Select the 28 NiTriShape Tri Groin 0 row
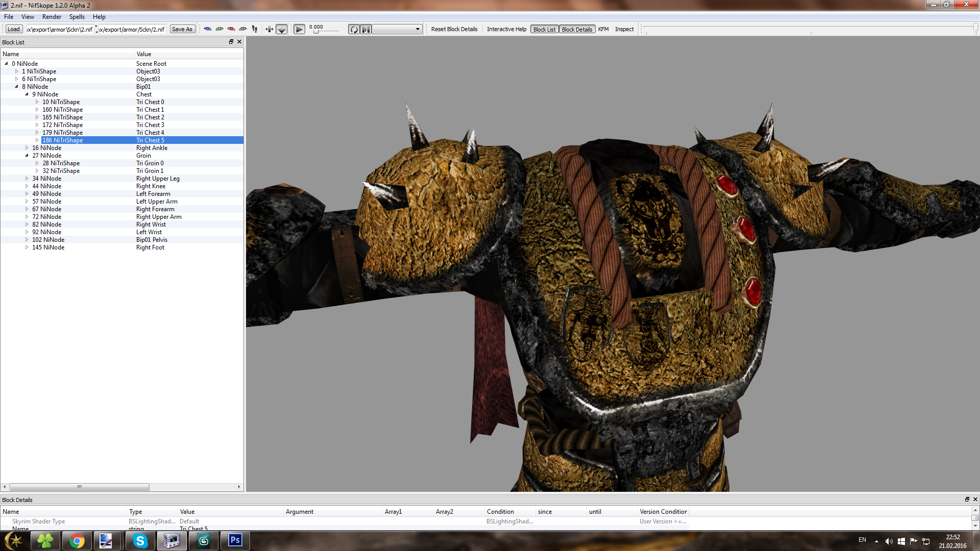 (122, 163)
